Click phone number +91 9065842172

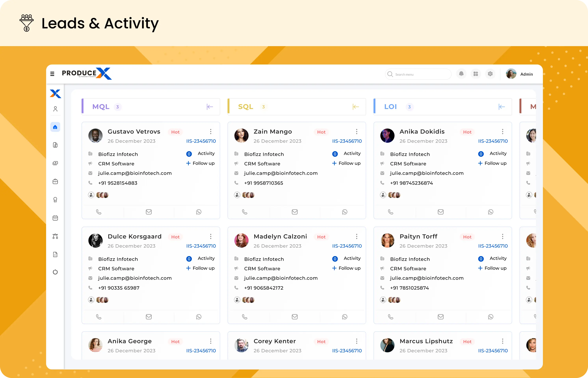pyautogui.click(x=264, y=288)
